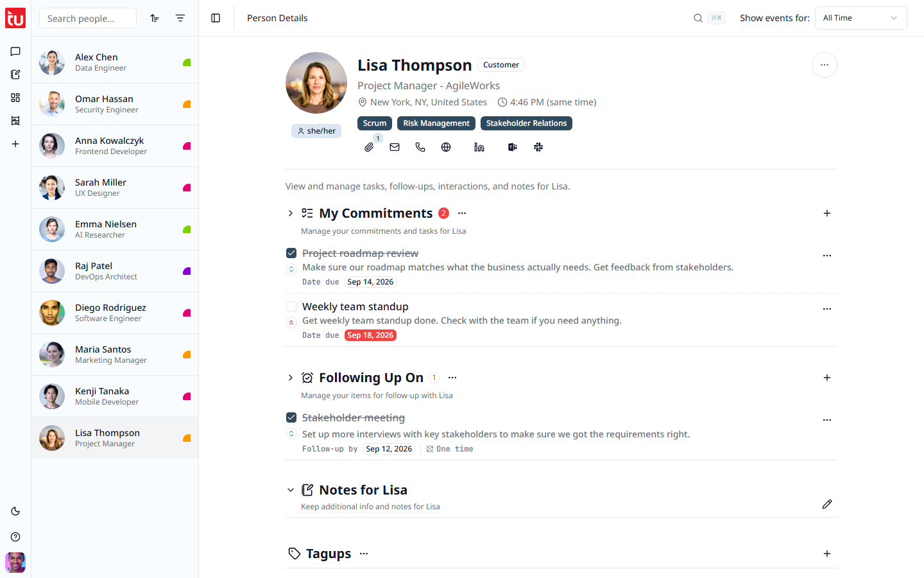Screen dimensions: 924x578
Task: Collapse the Notes for Lisa section
Action: click(291, 490)
